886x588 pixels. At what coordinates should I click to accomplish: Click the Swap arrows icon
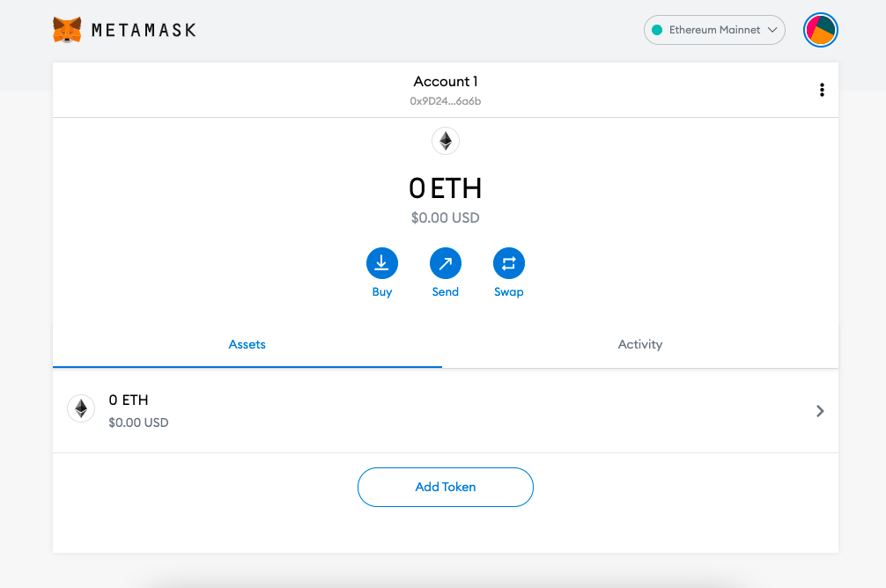(x=508, y=263)
